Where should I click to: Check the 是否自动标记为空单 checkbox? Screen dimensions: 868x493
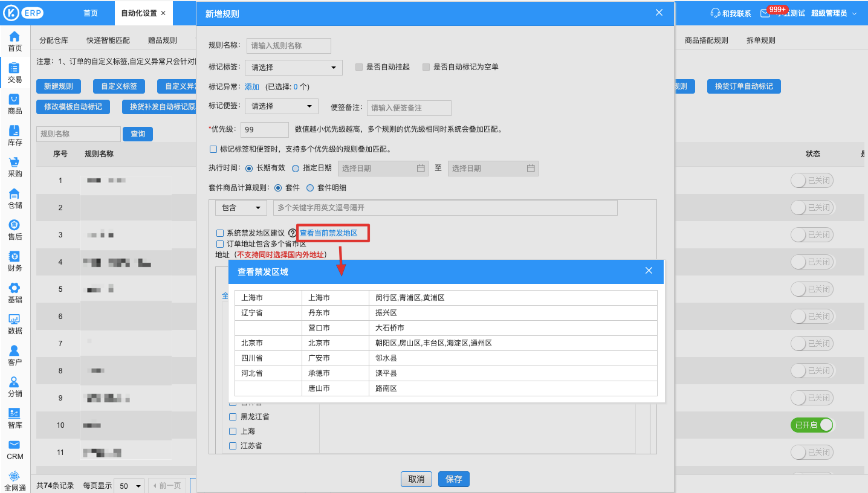pos(426,67)
